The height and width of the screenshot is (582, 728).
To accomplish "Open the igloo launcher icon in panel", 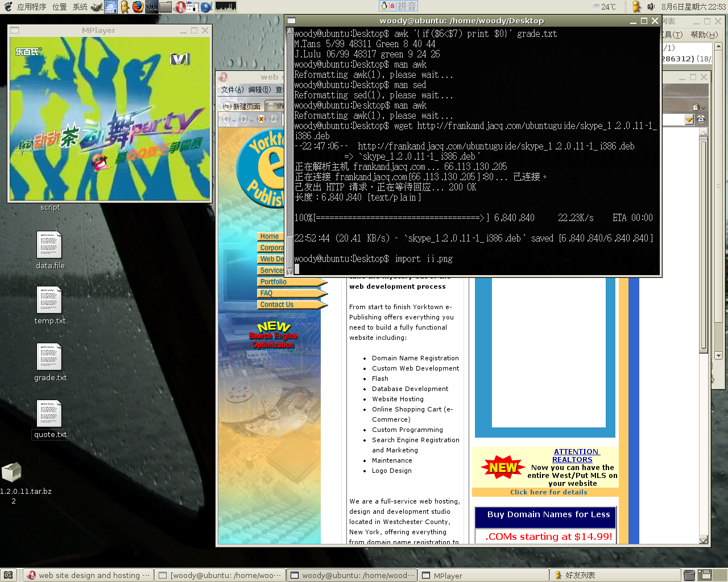I will click(x=110, y=7).
